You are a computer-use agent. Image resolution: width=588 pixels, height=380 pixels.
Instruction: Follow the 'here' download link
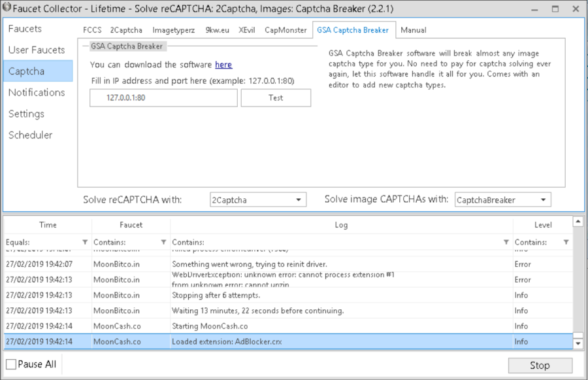tap(223, 65)
